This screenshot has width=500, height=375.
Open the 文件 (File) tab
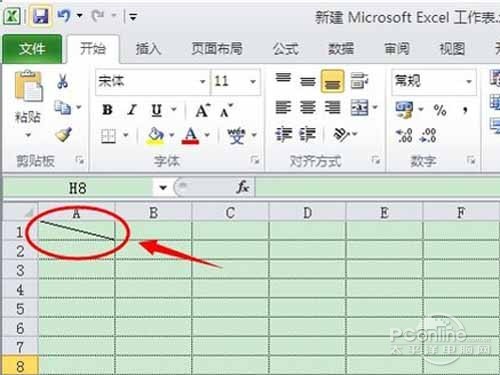point(32,49)
